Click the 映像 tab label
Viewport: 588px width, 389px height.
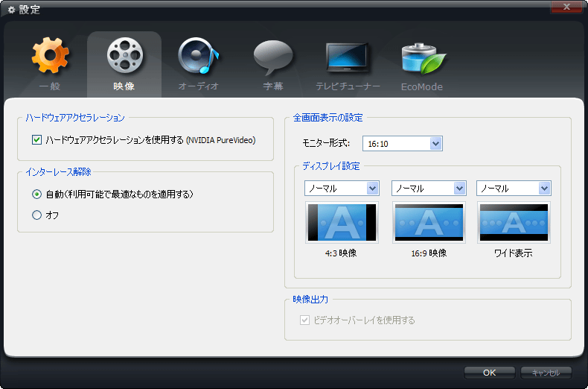(x=124, y=86)
